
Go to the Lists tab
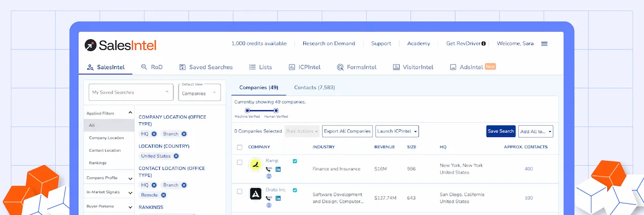260,67
